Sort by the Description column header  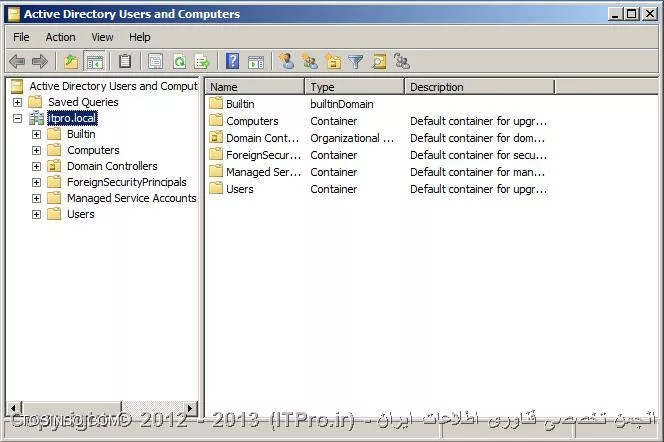pos(480,87)
